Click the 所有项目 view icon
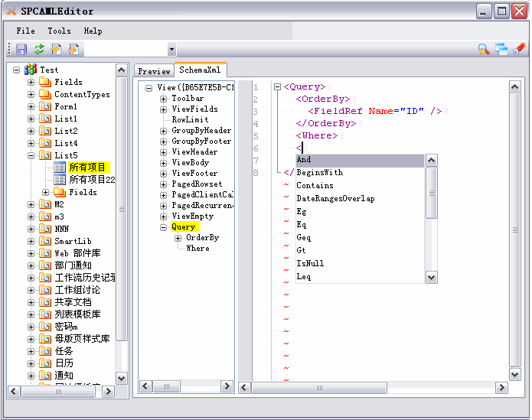Image resolution: width=532 pixels, height=420 pixels. [x=60, y=167]
